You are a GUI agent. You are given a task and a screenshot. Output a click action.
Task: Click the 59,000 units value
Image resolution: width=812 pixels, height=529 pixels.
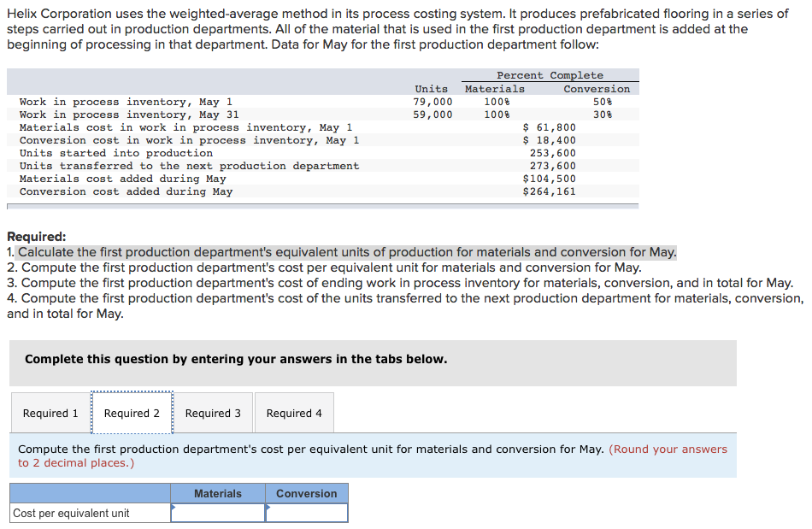432,115
